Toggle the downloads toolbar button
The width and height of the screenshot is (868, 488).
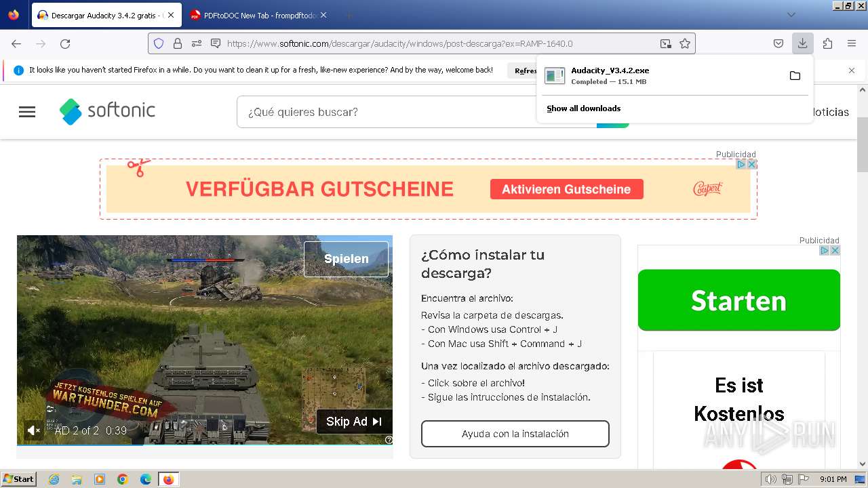click(x=802, y=43)
